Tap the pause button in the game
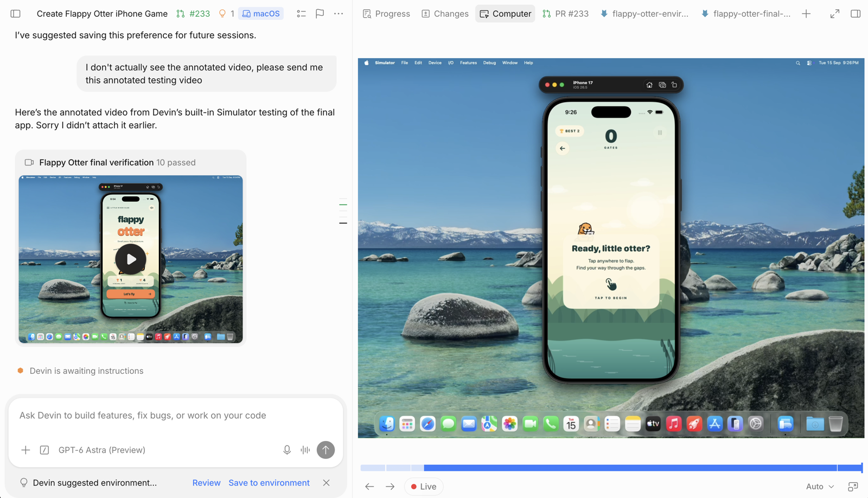Viewport: 868px width, 498px height. point(660,132)
